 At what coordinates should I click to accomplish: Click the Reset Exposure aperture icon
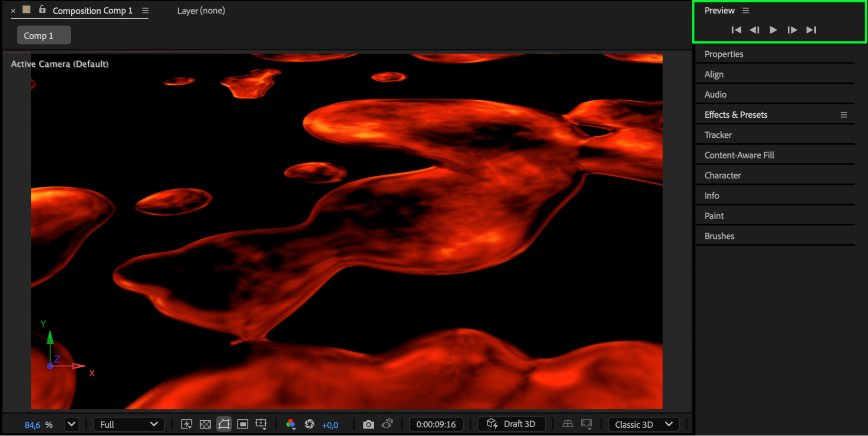tap(310, 424)
